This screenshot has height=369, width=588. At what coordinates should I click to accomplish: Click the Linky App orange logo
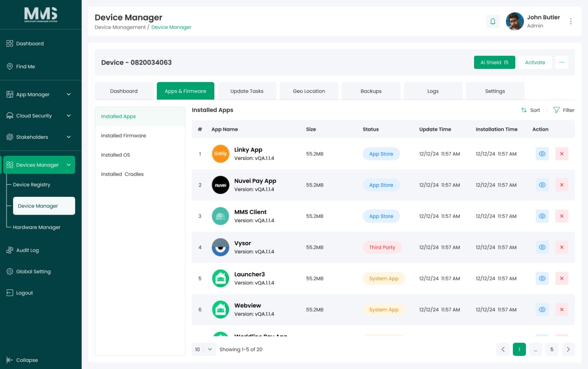coord(221,154)
